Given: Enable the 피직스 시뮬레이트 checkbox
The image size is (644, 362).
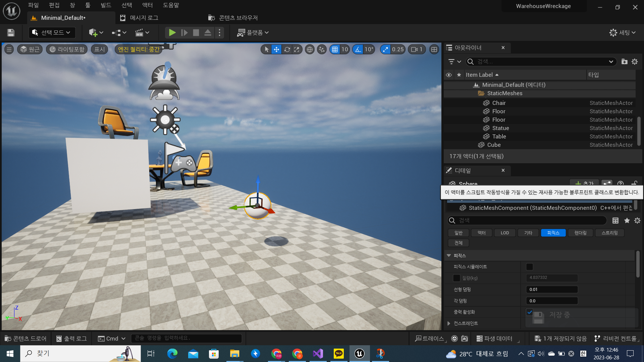Looking at the screenshot, I should (529, 267).
